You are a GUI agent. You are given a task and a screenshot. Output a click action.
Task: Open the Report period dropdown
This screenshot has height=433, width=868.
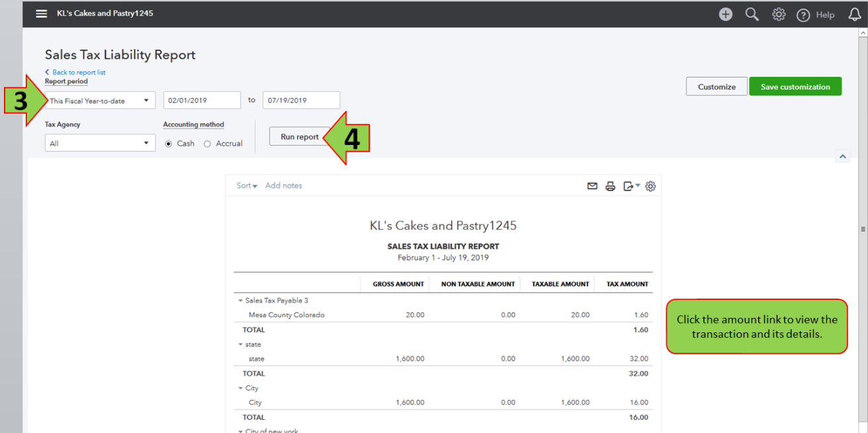100,101
